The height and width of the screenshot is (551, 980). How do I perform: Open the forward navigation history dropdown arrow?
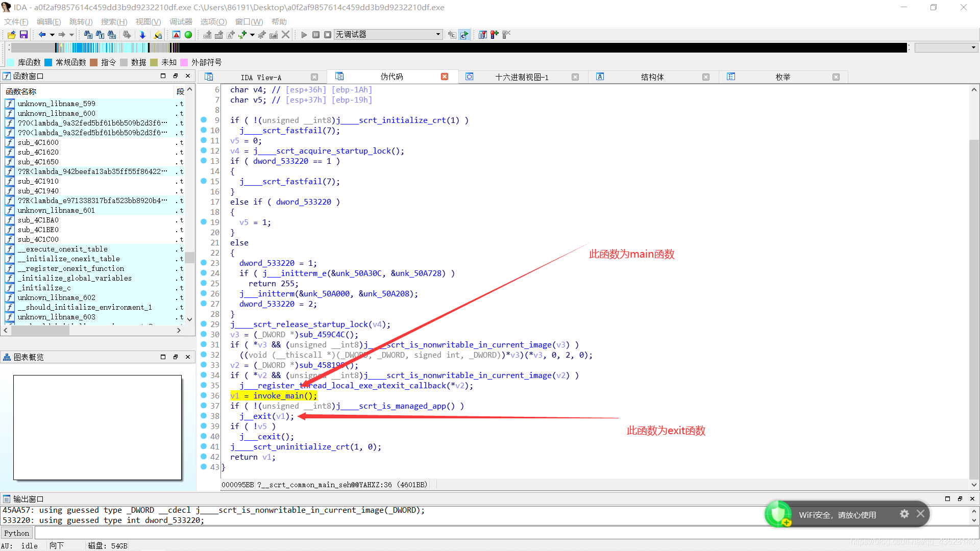tap(71, 35)
